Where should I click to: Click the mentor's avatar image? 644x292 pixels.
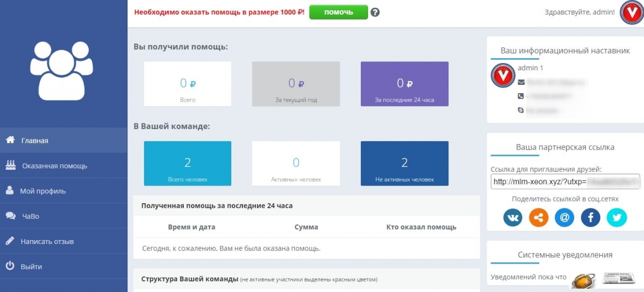point(503,75)
